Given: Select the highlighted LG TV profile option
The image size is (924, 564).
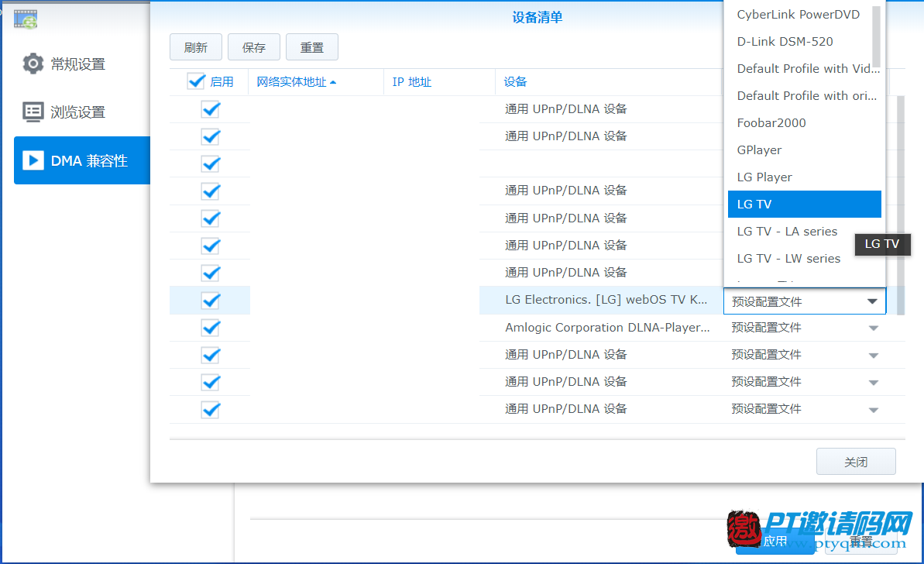Looking at the screenshot, I should (x=805, y=205).
